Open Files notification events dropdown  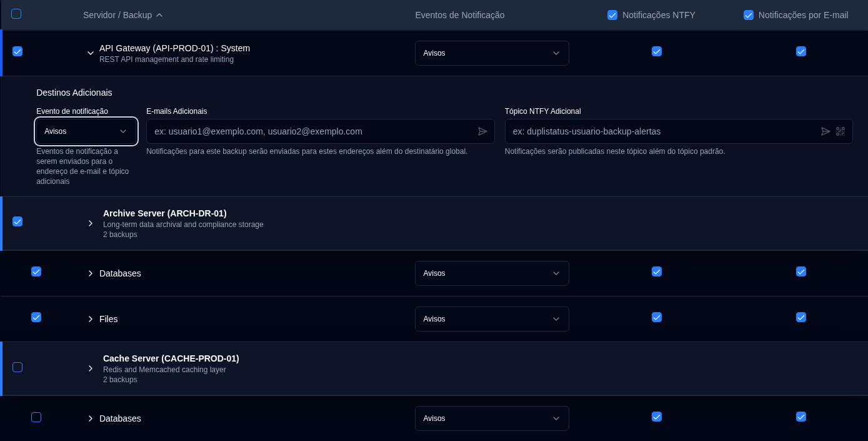[492, 319]
